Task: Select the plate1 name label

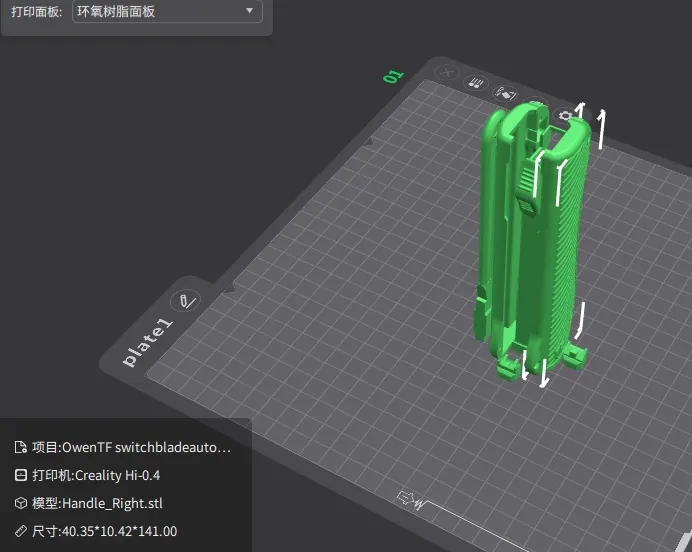Action: click(x=147, y=342)
